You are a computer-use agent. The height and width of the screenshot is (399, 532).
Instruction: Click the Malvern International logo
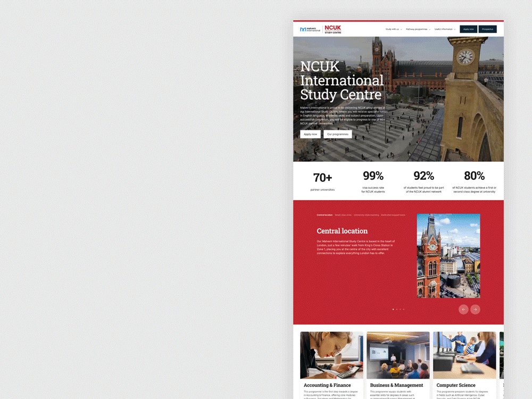[x=310, y=29]
